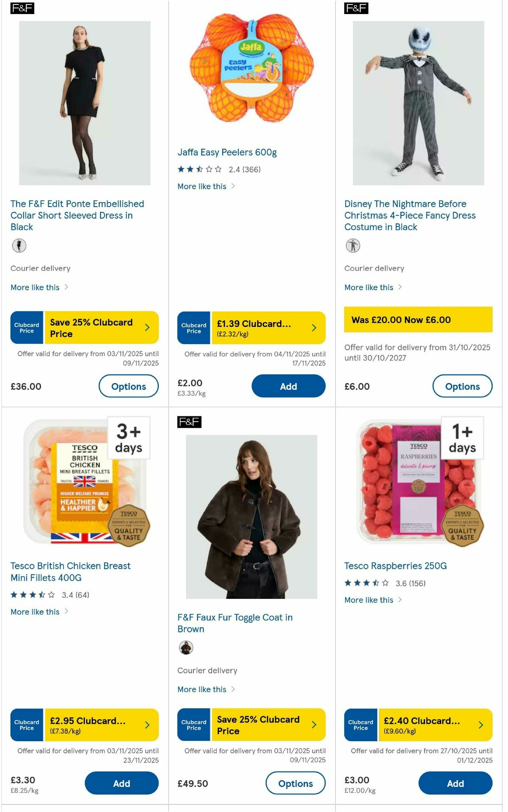508x812 pixels.
Task: Click the Tesco Raspberries 250G title link
Action: [x=397, y=565]
